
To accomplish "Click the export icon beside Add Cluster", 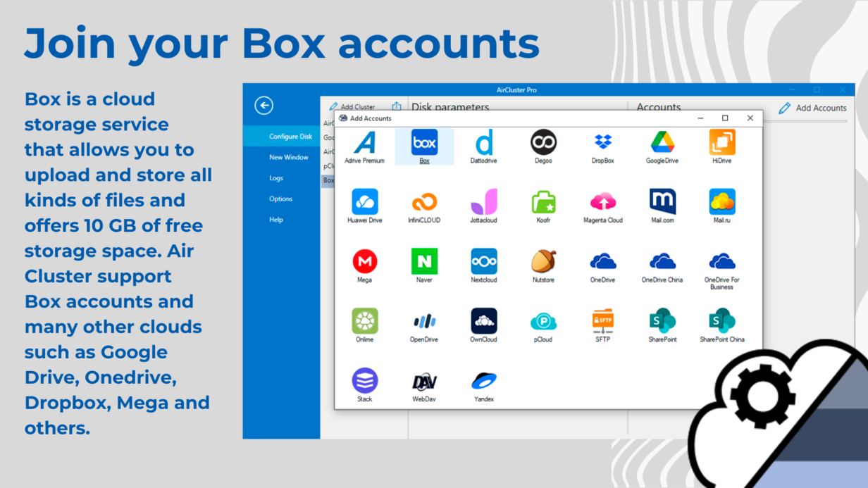I will tap(397, 106).
